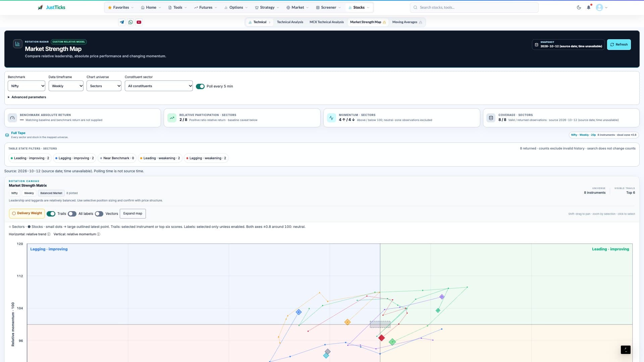This screenshot has height=362, width=644.
Task: Filter by Leading · improving chip
Action: 30,158
